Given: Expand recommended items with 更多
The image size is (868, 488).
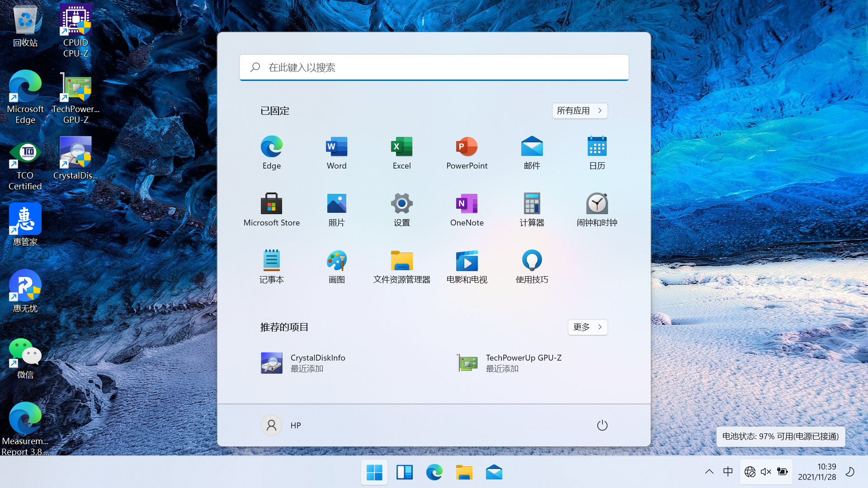Looking at the screenshot, I should (x=588, y=327).
